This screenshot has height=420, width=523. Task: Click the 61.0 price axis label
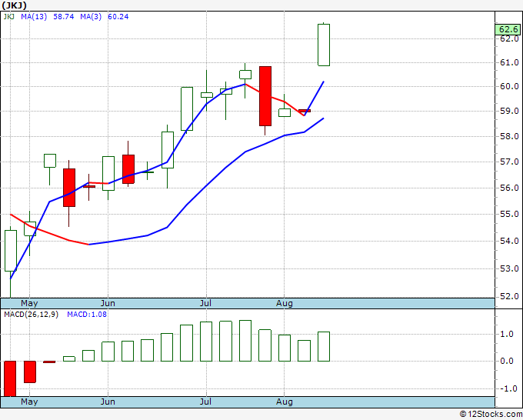click(x=509, y=62)
